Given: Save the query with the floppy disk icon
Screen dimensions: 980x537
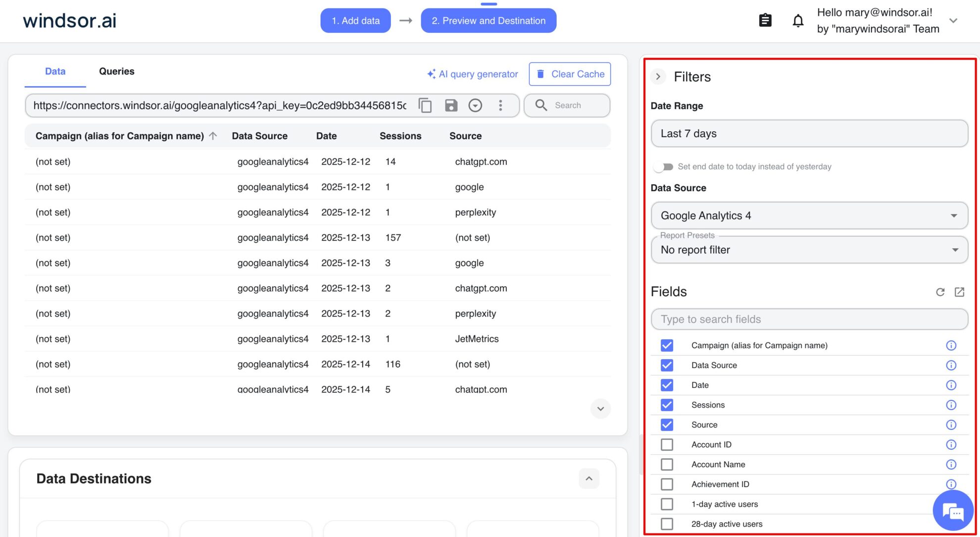Looking at the screenshot, I should (x=451, y=106).
